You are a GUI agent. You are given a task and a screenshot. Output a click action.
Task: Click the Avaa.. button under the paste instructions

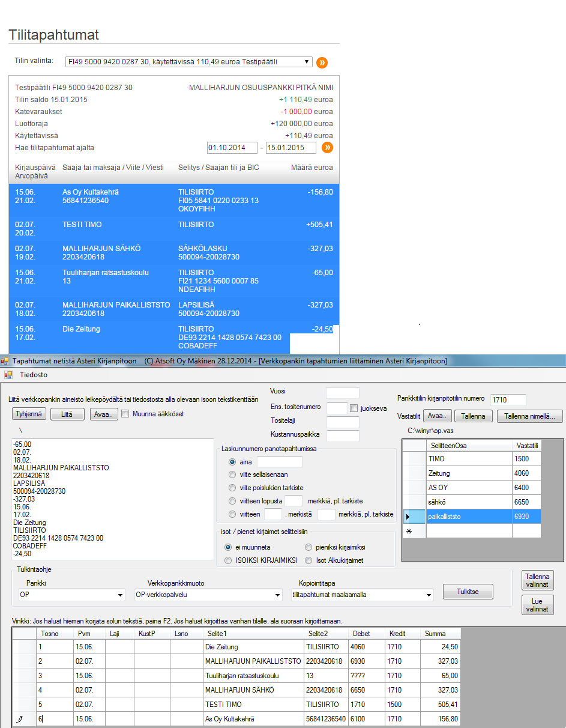tap(104, 414)
